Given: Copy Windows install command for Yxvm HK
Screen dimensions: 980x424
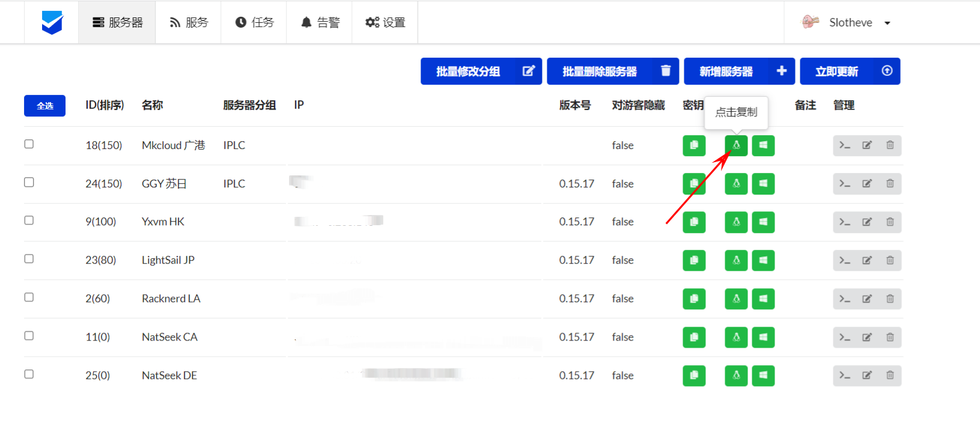Looking at the screenshot, I should pyautogui.click(x=763, y=222).
